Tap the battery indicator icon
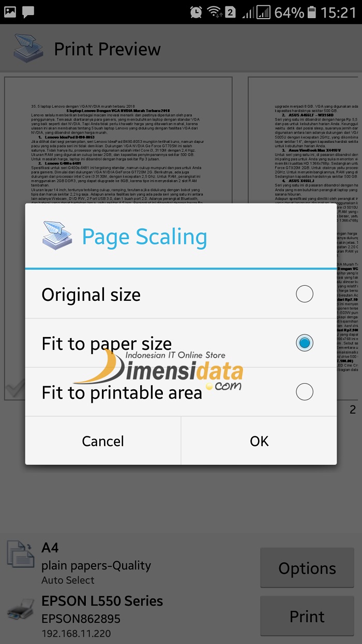 pyautogui.click(x=312, y=12)
